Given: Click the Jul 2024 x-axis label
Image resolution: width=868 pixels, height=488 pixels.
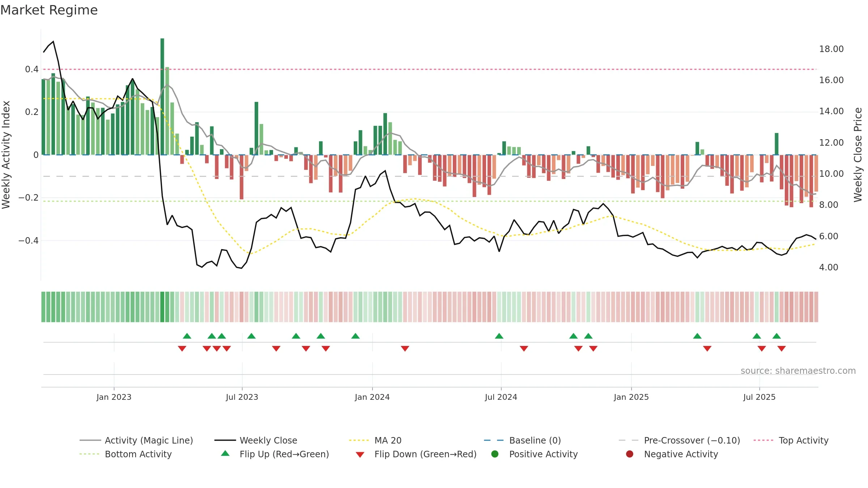Looking at the screenshot, I should (501, 397).
